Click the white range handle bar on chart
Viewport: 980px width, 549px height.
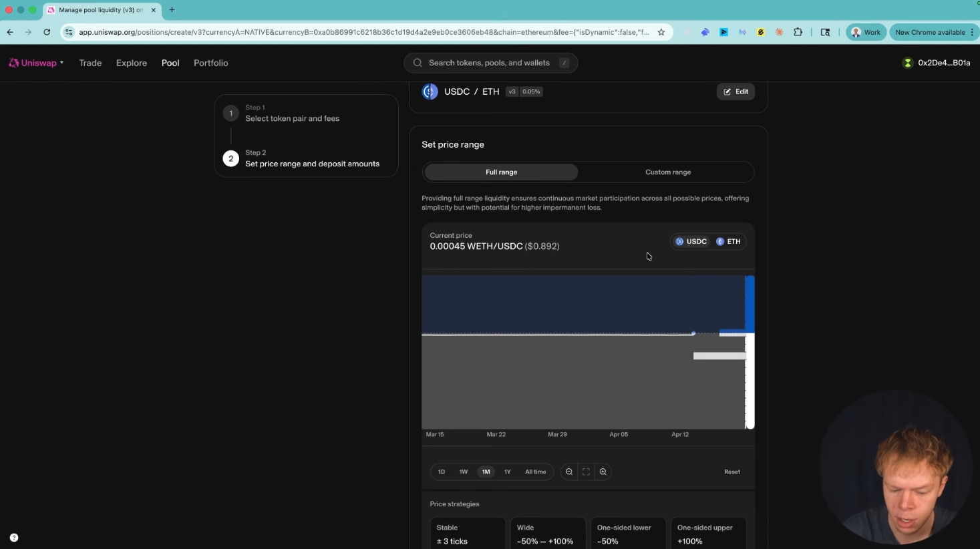tap(750, 381)
